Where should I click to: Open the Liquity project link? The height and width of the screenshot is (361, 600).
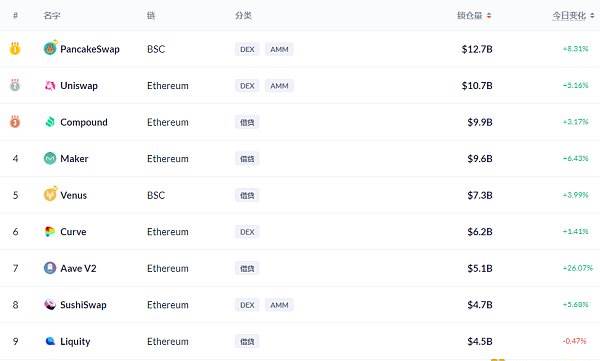[75, 341]
